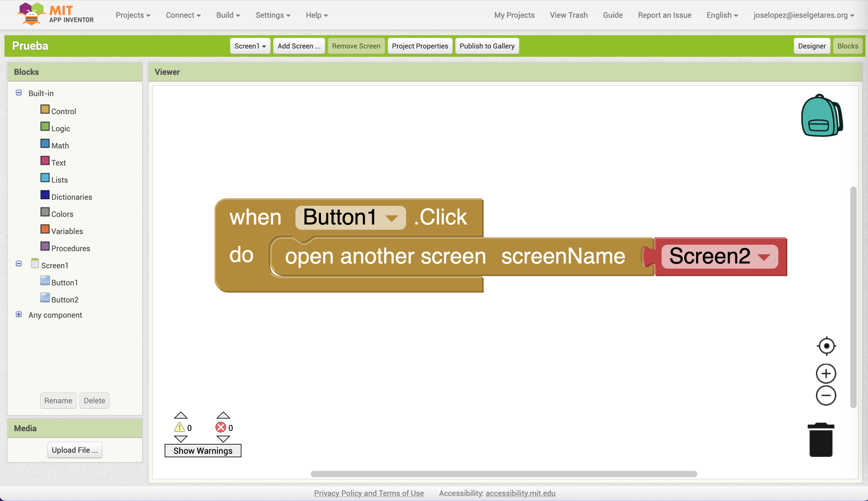868x501 pixels.
Task: Center the workspace with the target icon
Action: coord(826,346)
